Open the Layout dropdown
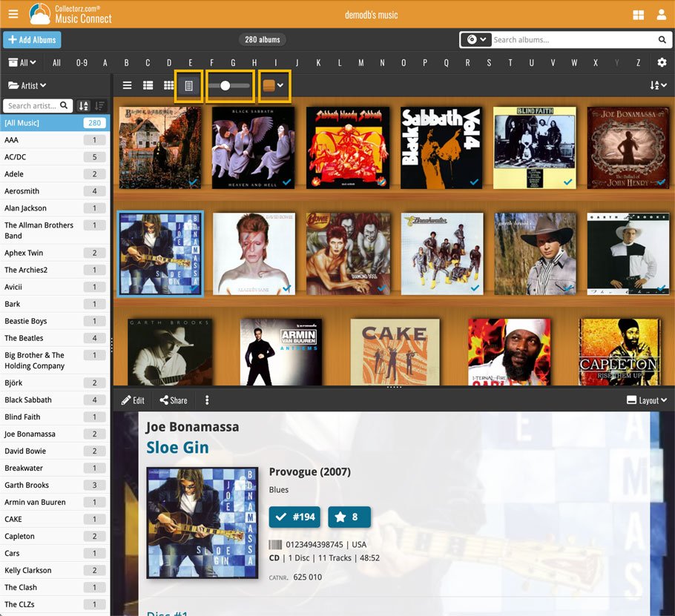Screen dimensions: 675x616 pos(646,400)
